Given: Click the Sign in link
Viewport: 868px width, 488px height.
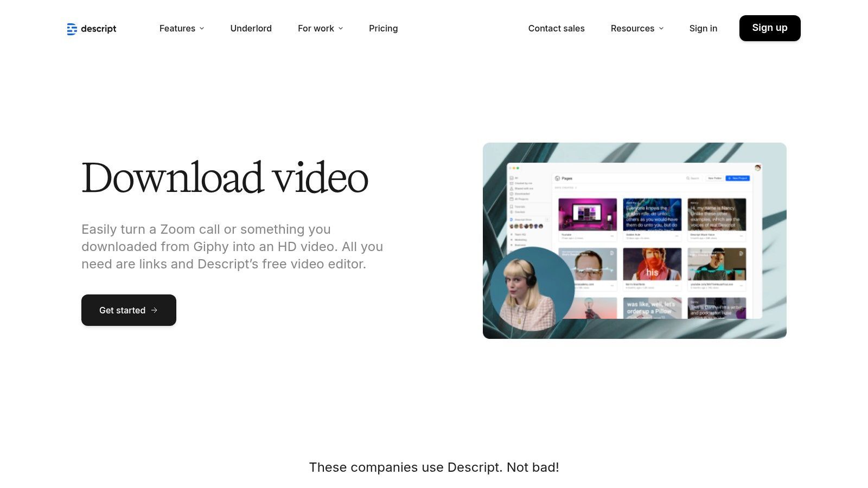Looking at the screenshot, I should [x=703, y=28].
